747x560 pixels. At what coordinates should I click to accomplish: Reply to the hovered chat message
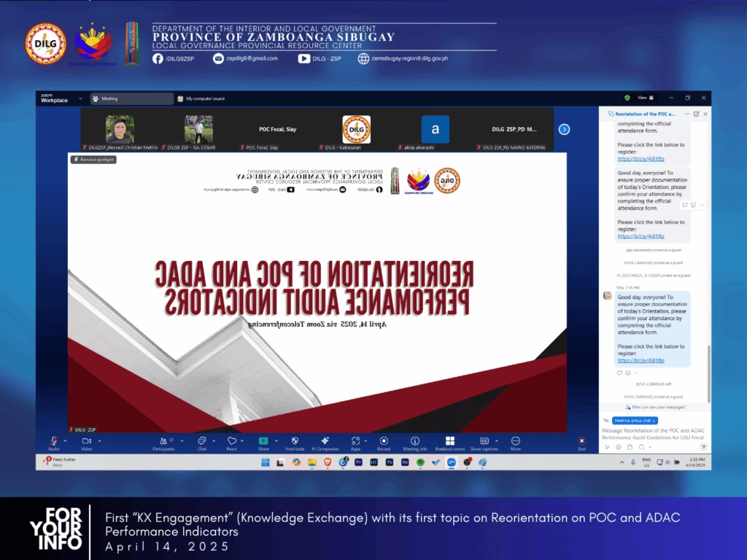click(x=684, y=205)
